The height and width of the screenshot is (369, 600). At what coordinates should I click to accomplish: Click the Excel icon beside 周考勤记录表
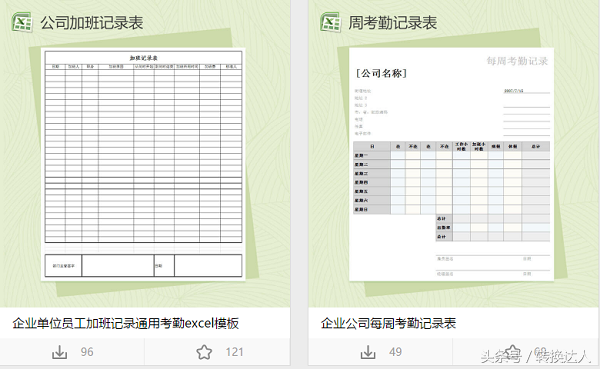tap(331, 22)
